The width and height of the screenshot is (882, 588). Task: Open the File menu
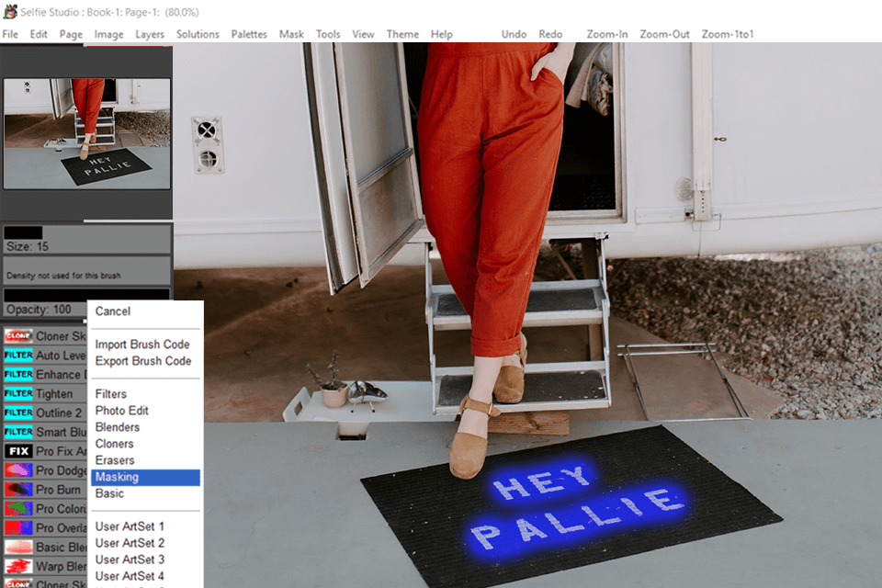click(x=10, y=34)
